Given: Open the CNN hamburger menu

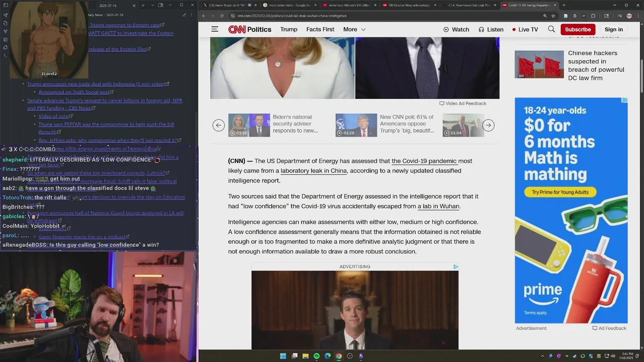Looking at the screenshot, I should [x=215, y=29].
